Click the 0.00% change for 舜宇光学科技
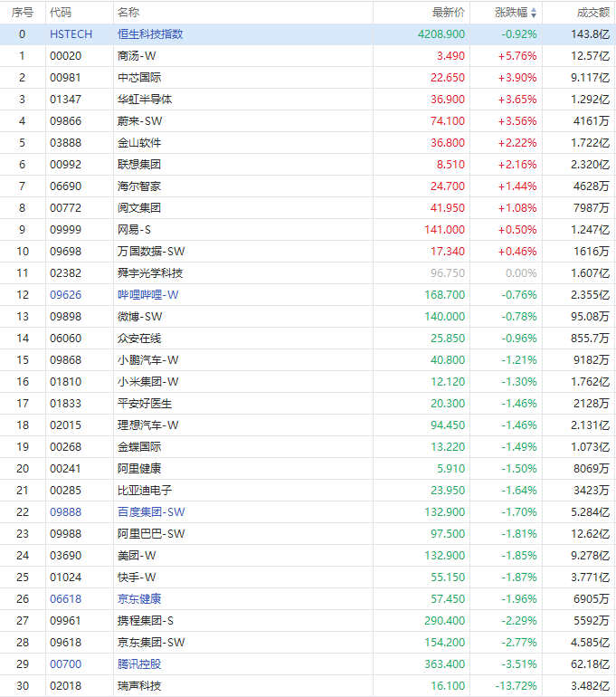 (521, 273)
